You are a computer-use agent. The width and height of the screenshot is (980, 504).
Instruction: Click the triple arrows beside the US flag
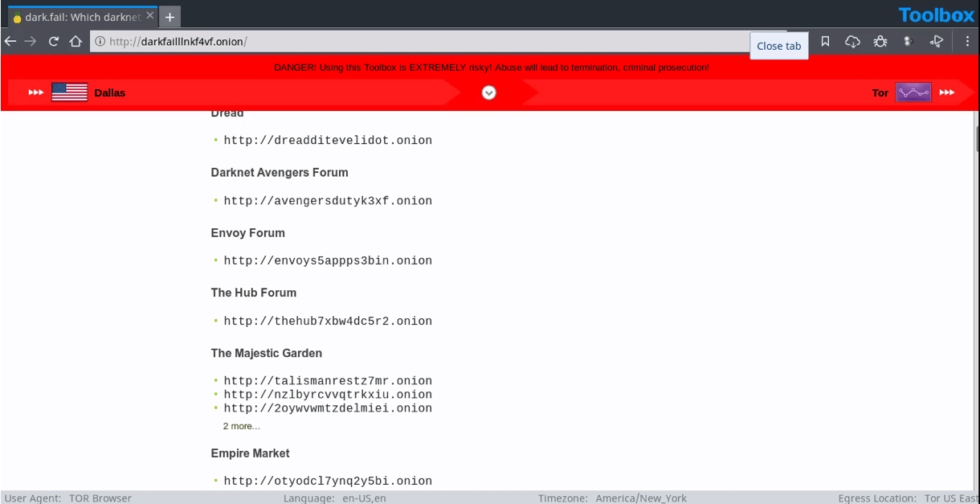click(36, 92)
